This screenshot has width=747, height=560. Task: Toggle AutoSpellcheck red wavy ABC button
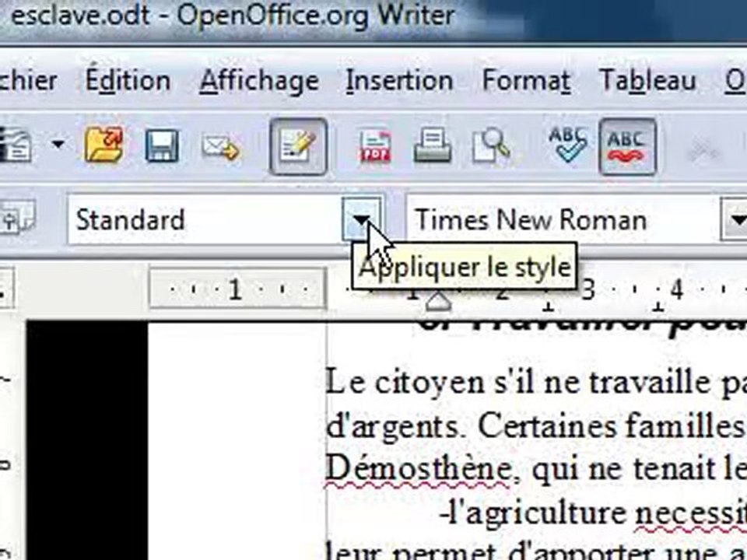(x=627, y=146)
